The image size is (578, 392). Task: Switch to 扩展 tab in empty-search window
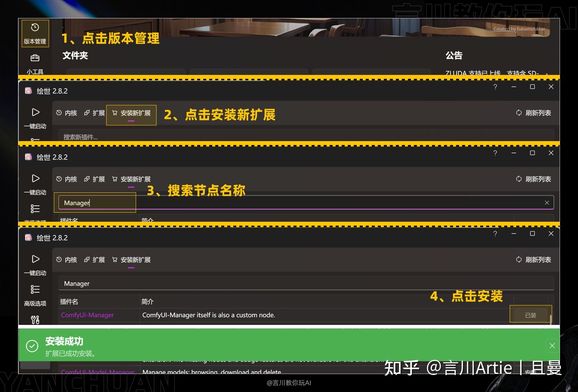(x=94, y=113)
